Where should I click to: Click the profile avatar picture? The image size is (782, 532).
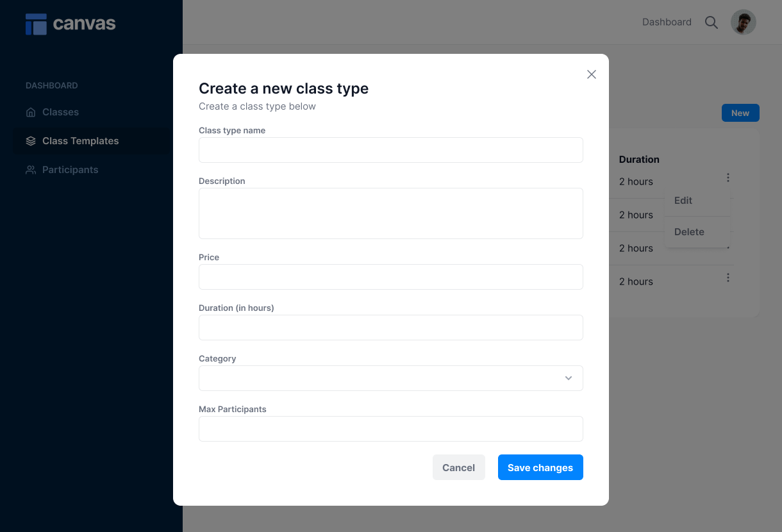point(743,22)
